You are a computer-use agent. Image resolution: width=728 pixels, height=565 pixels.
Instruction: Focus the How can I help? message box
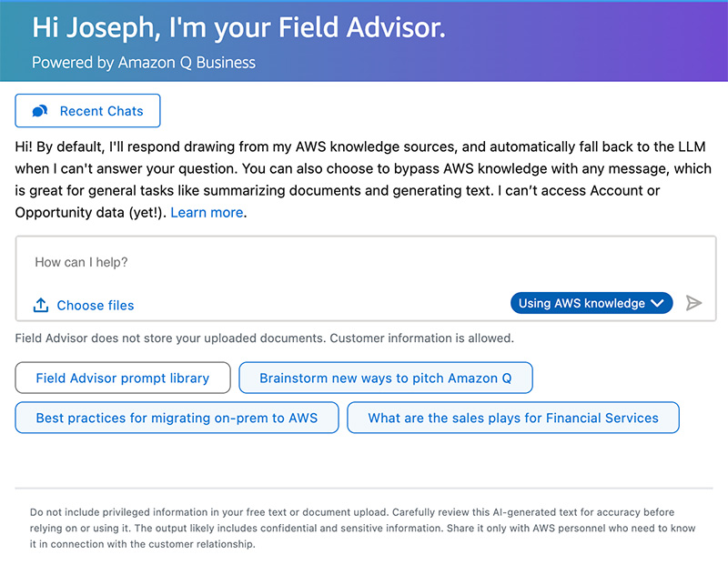pos(364,262)
